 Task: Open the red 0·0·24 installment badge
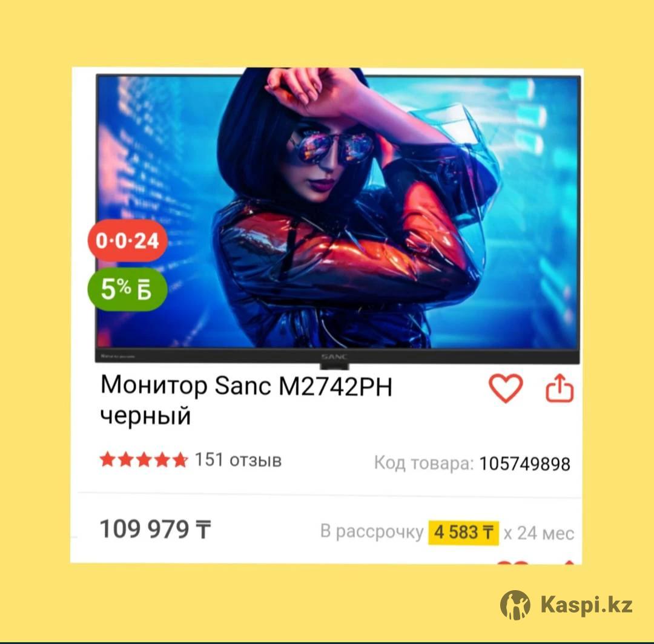click(x=128, y=240)
